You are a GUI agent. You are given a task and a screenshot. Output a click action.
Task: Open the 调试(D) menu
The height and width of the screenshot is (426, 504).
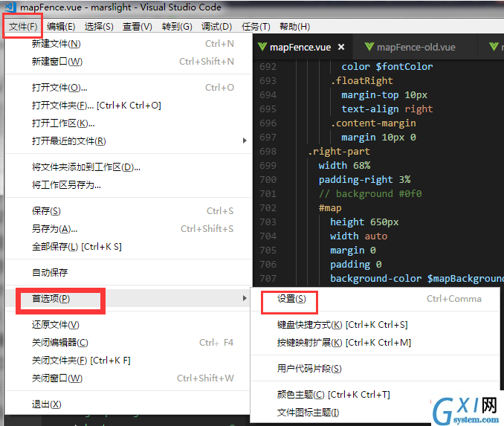click(x=216, y=26)
